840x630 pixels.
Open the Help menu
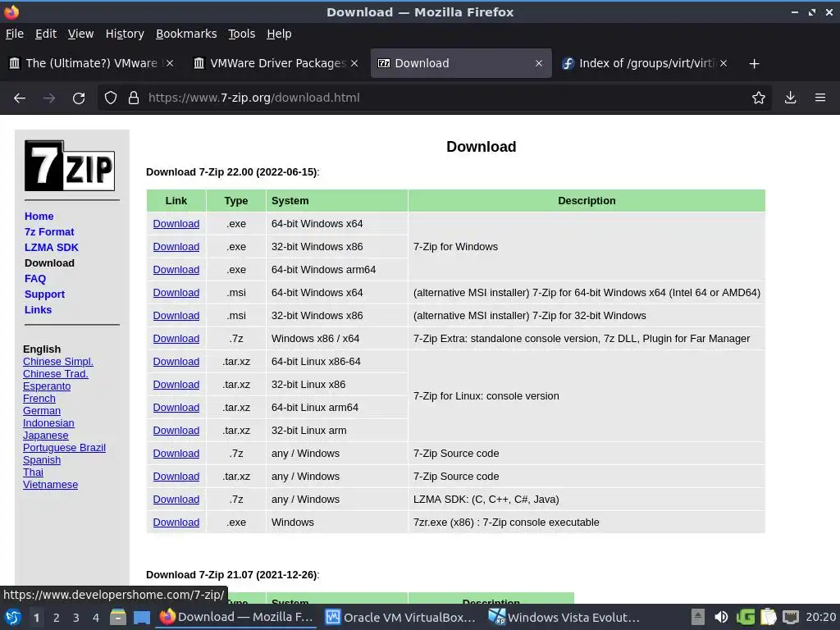tap(279, 34)
